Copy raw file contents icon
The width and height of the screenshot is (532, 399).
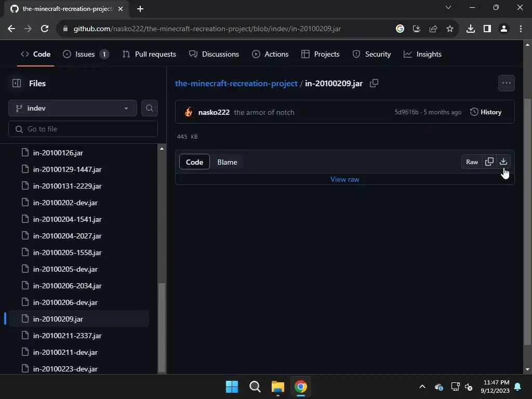coord(489,162)
